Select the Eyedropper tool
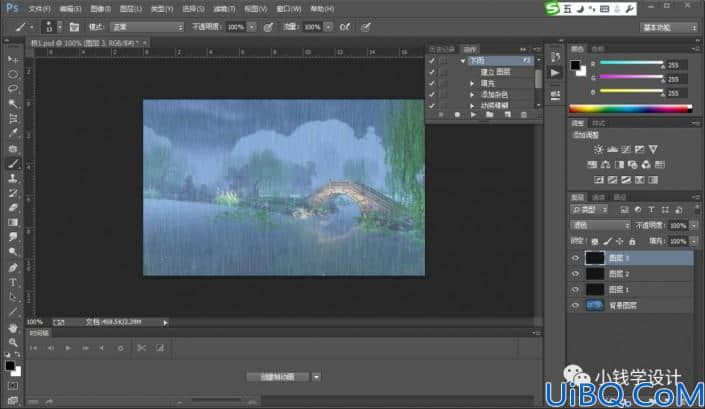Image resolution: width=705 pixels, height=409 pixels. (x=13, y=133)
